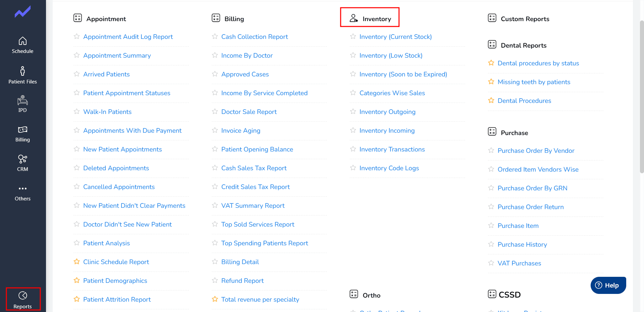
Task: Open Purchase Order By GRN report
Action: click(x=532, y=188)
